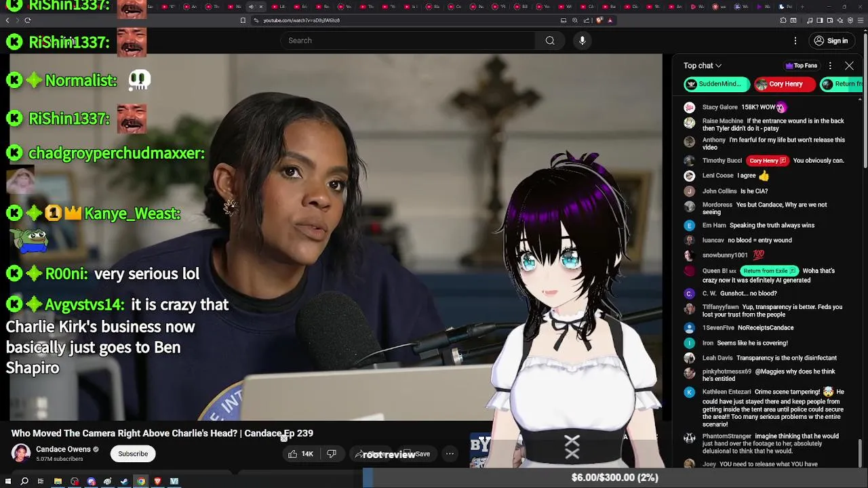Go back with the browser back arrow
This screenshot has height=488, width=868.
7,20
